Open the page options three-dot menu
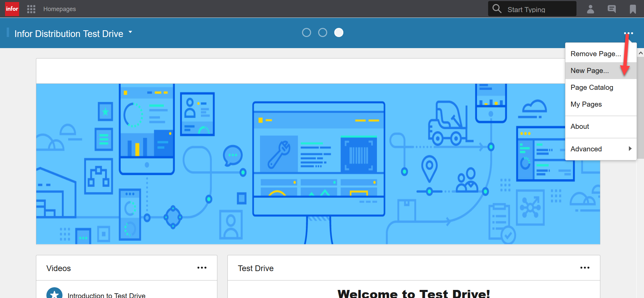Viewport: 644px width, 298px height. tap(628, 33)
